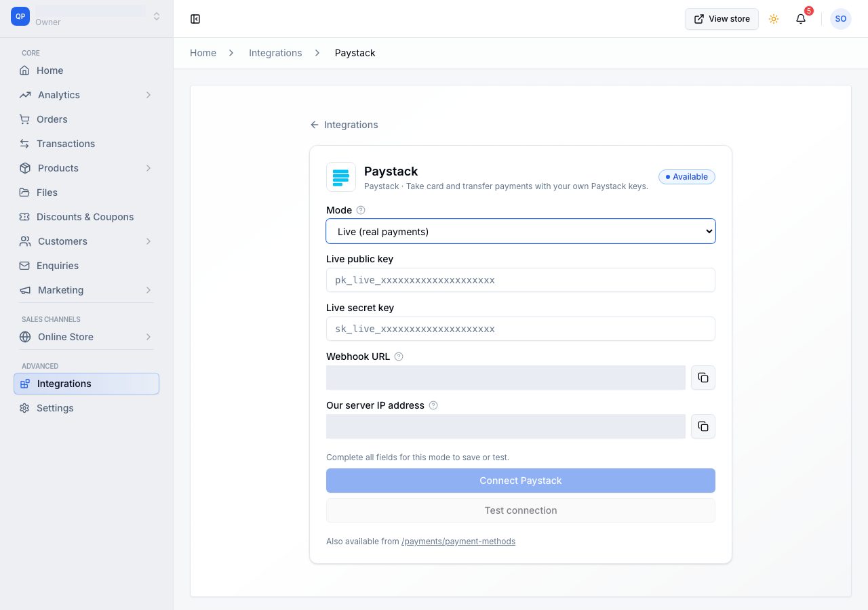Open Files in sidebar

point(86,192)
